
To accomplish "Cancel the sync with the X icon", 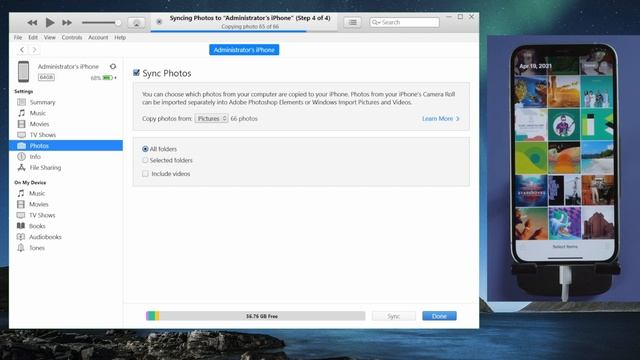I will (159, 22).
